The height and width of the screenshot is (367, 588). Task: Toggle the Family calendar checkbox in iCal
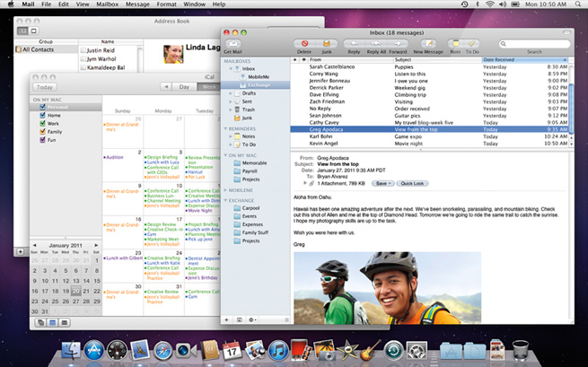(42, 132)
